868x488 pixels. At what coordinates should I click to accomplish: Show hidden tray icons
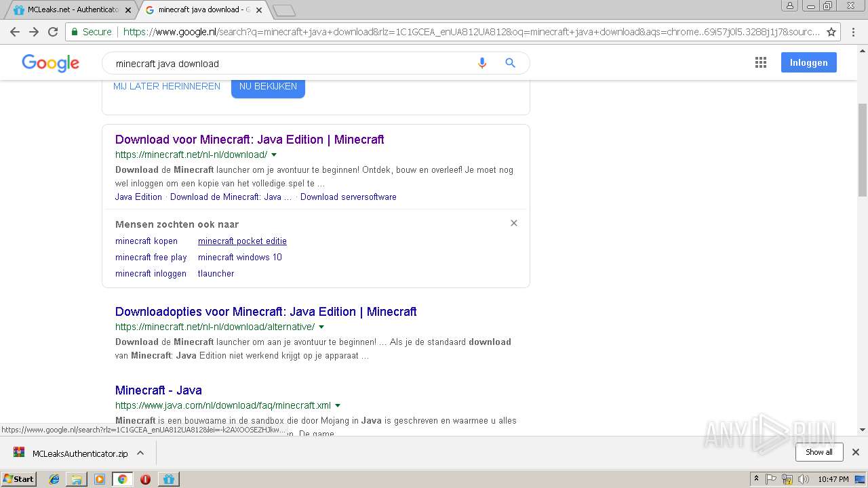click(756, 479)
